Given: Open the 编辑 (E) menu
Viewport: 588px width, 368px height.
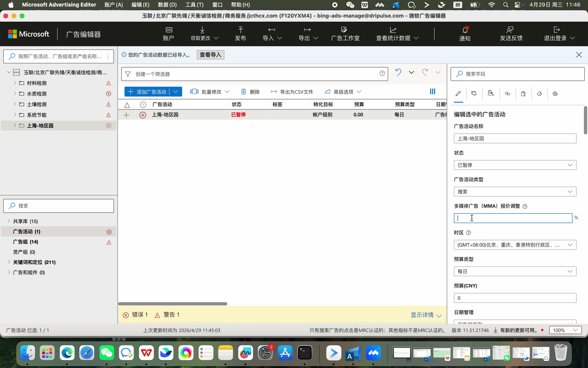Looking at the screenshot, I should tap(140, 5).
